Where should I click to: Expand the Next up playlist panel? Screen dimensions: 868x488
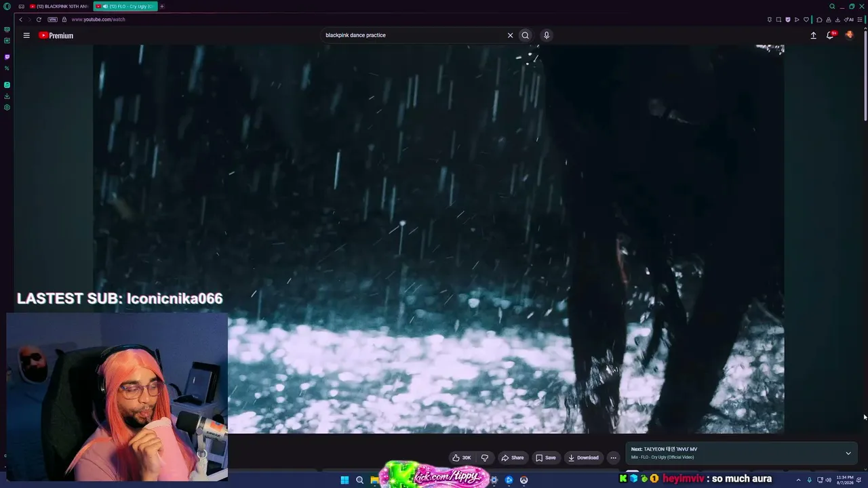click(848, 453)
